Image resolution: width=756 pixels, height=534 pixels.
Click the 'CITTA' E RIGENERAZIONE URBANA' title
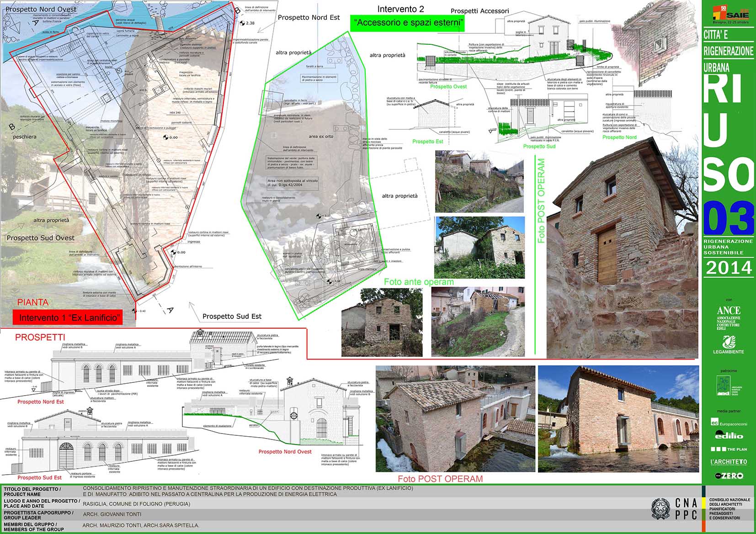729,51
